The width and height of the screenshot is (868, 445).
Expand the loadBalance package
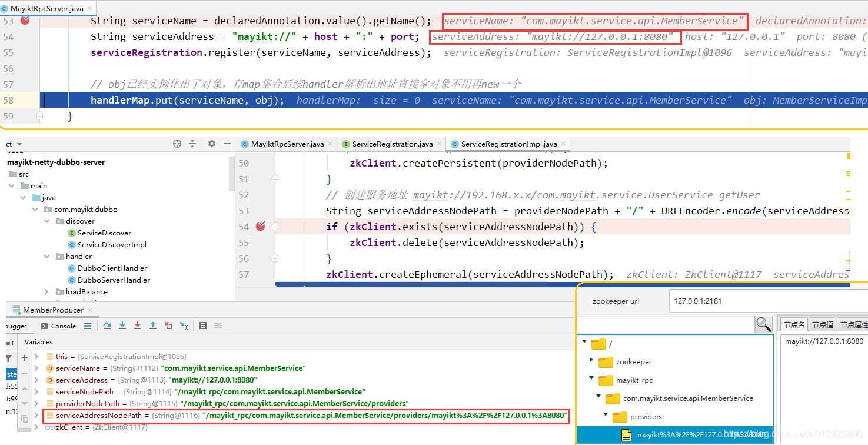pyautogui.click(x=47, y=292)
